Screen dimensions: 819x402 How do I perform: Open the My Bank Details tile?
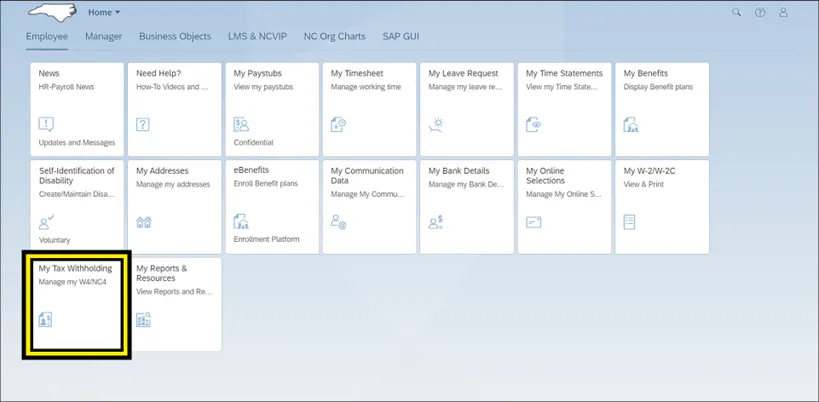click(466, 206)
